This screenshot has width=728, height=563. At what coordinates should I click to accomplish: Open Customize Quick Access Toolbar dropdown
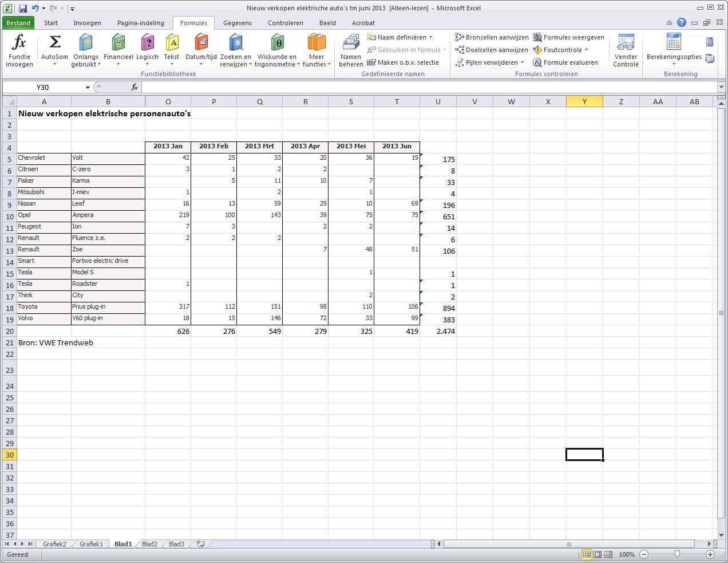72,9
